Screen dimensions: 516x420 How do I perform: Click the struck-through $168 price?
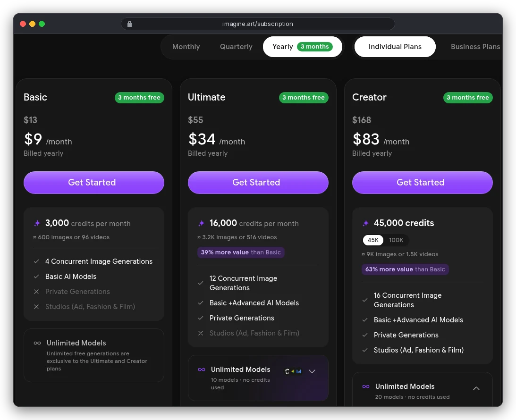point(362,120)
